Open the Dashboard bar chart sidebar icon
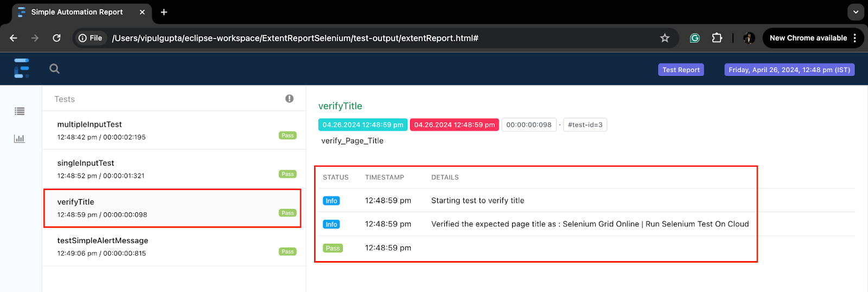The image size is (868, 292). 20,138
